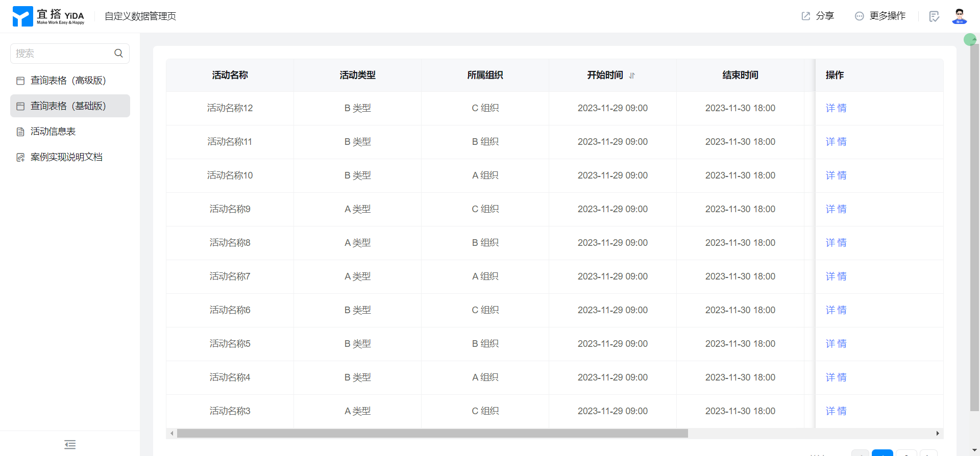Image resolution: width=980 pixels, height=456 pixels.
Task: Click the share icon in header
Action: [805, 16]
